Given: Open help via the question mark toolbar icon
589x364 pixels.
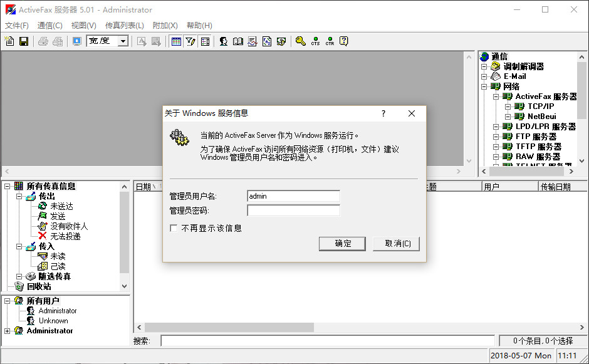Looking at the screenshot, I should (343, 41).
